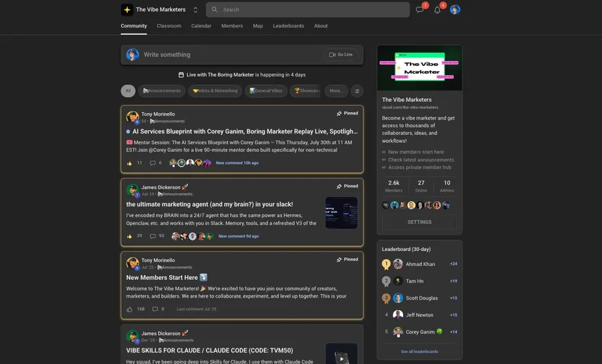The image size is (602, 364).
Task: Click The Vibe Marketer group banner image
Action: tap(419, 68)
